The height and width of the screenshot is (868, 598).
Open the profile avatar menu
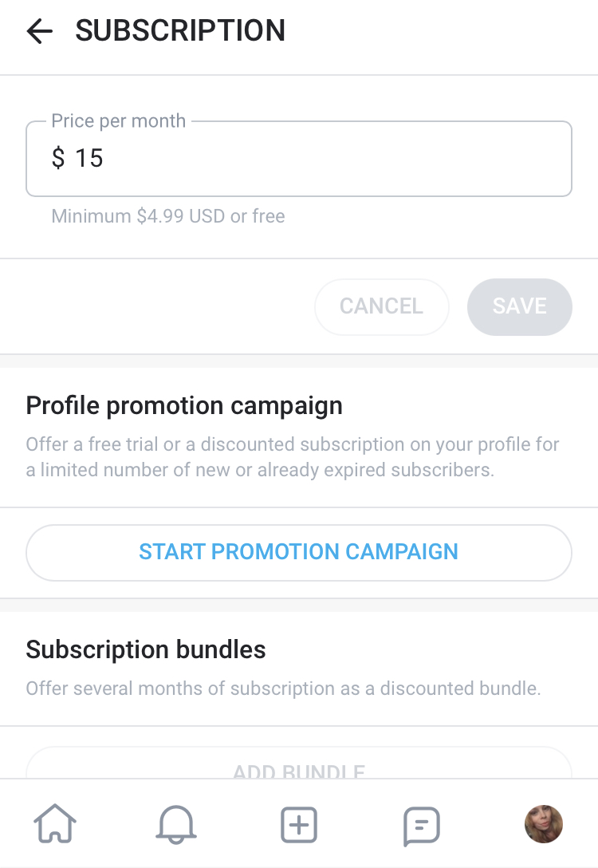point(543,823)
